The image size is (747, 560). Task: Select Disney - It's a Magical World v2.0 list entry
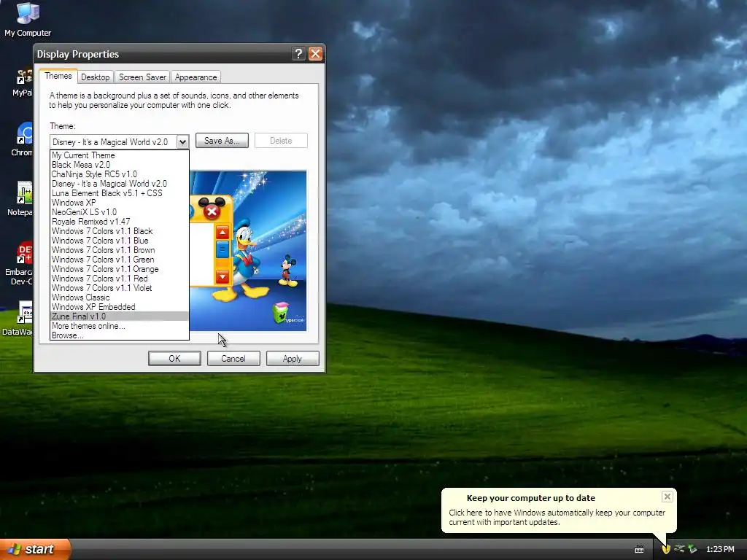(x=120, y=184)
